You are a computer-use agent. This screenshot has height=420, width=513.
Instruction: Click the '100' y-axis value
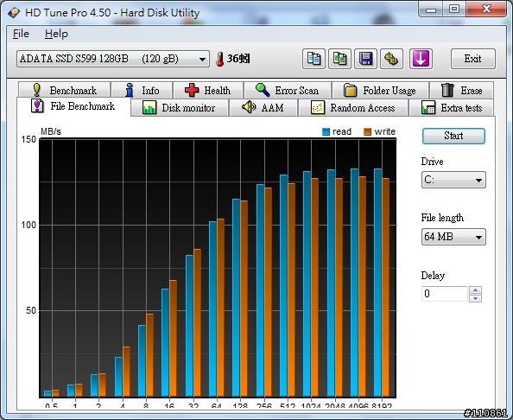click(x=28, y=226)
